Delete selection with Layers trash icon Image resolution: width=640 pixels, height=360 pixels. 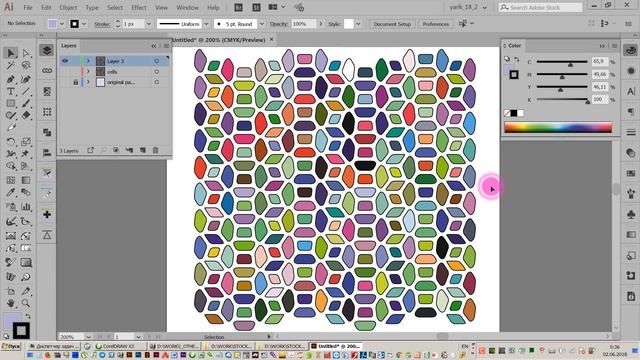pyautogui.click(x=156, y=150)
